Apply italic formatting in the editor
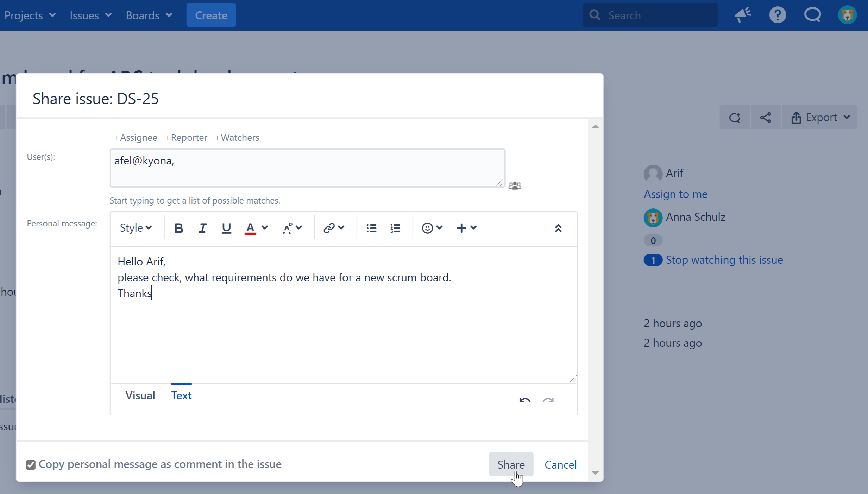The width and height of the screenshot is (868, 494). 202,228
